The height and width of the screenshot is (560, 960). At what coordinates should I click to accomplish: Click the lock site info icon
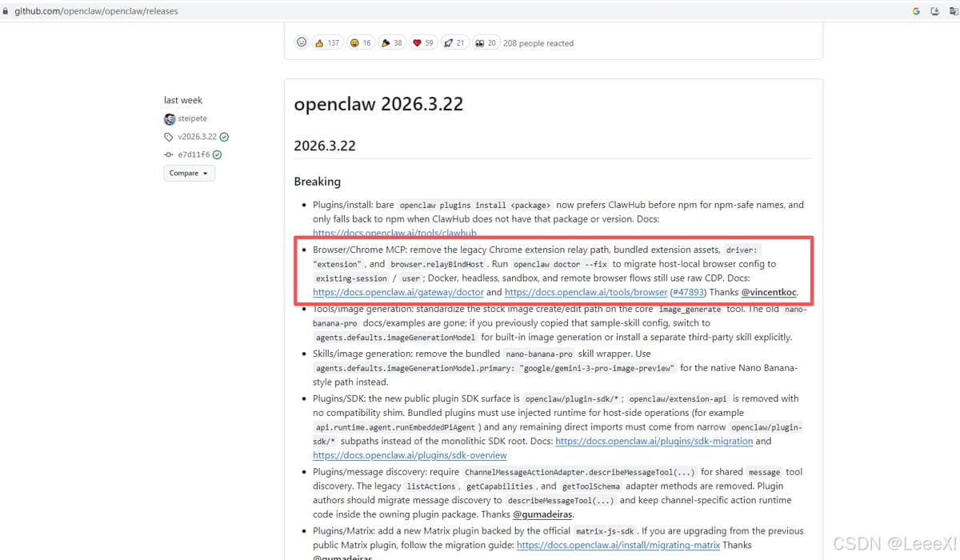[x=6, y=11]
